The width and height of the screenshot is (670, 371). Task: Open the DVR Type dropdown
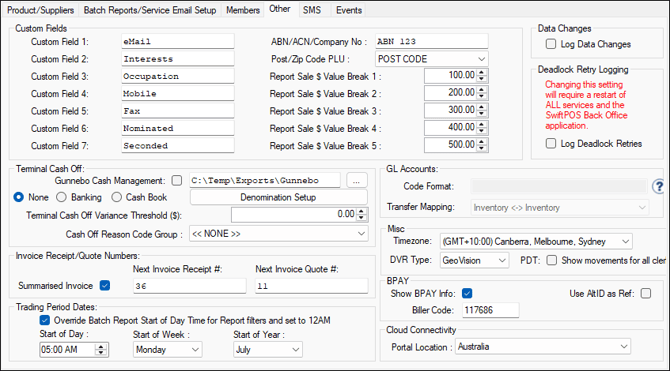[502, 260]
